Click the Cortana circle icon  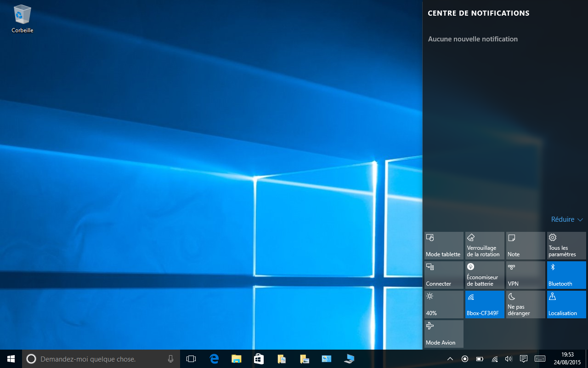point(31,359)
